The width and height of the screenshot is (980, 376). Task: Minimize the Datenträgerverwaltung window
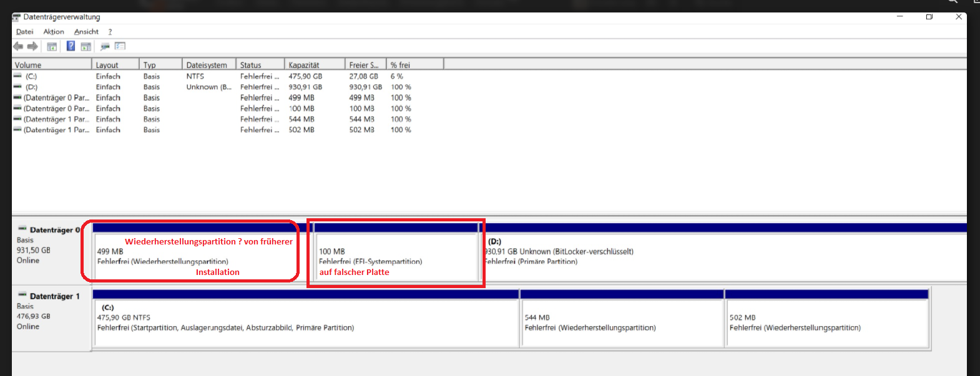point(900,17)
